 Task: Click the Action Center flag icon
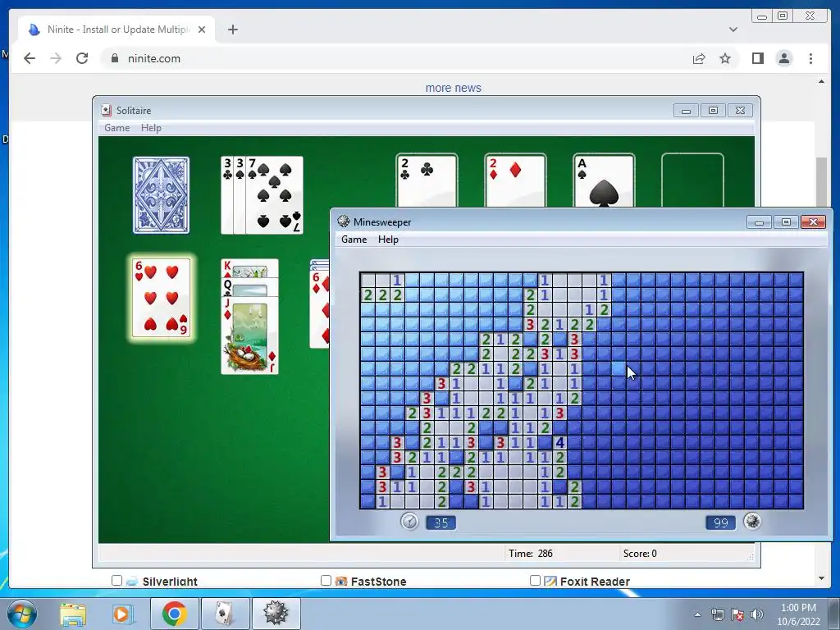pyautogui.click(x=737, y=614)
